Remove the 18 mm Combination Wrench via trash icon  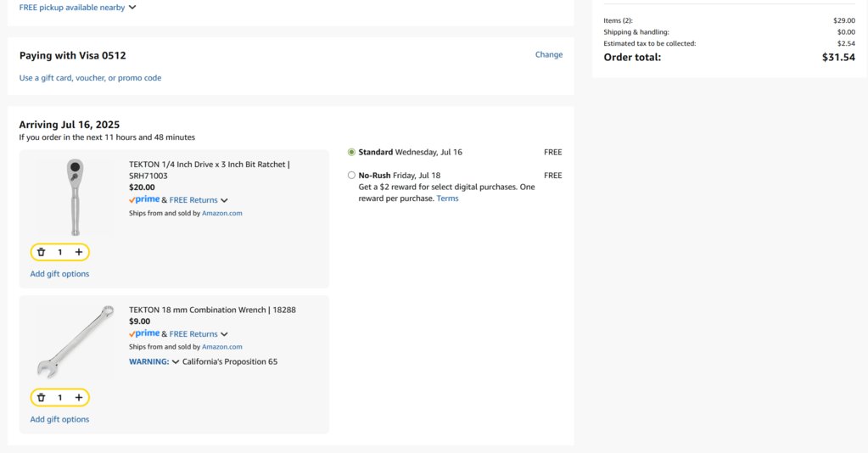[x=41, y=398]
